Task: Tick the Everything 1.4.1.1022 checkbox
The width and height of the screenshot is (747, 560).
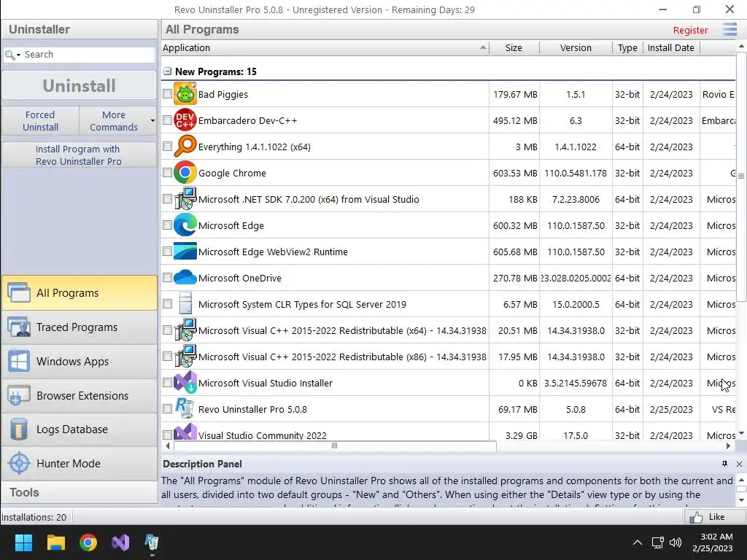Action: click(x=167, y=146)
